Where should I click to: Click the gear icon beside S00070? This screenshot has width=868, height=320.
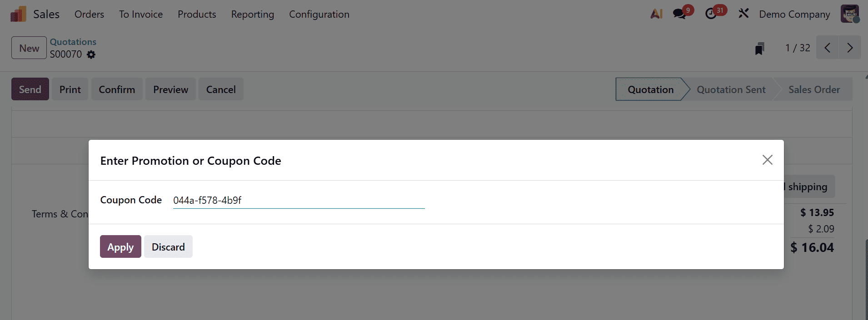(x=91, y=54)
